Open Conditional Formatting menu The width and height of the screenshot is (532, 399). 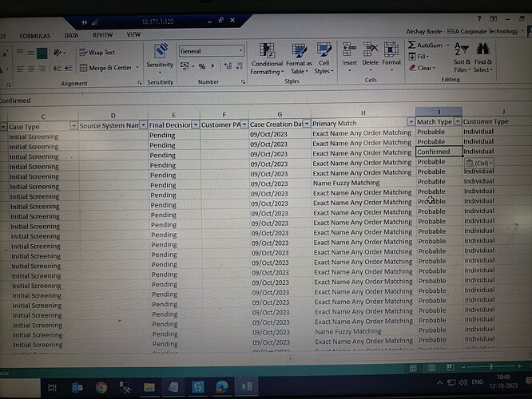267,58
